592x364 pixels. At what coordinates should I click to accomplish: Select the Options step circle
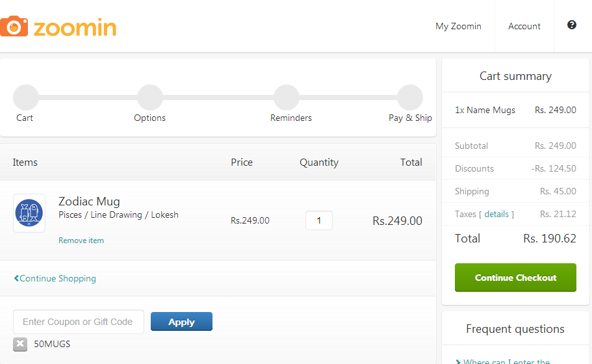tap(150, 97)
